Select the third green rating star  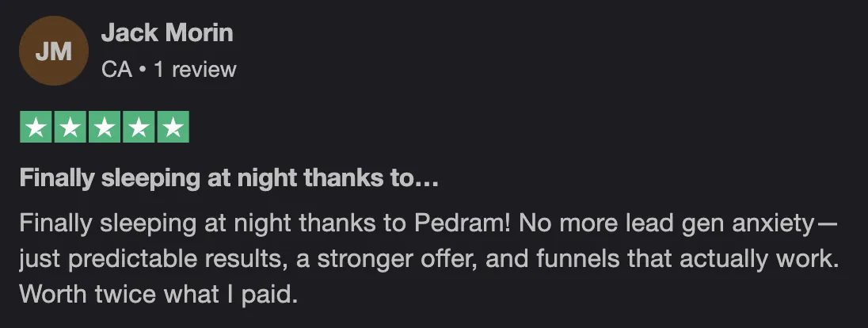tap(105, 127)
